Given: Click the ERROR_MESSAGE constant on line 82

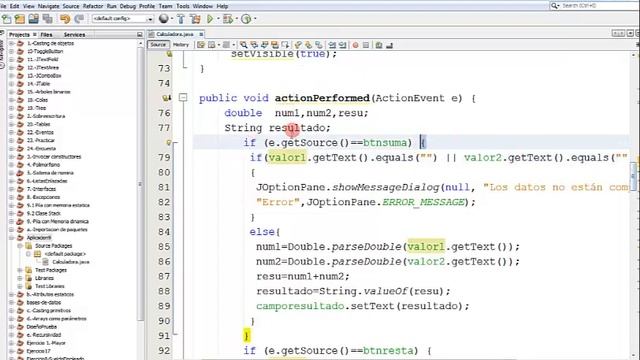Looking at the screenshot, I should (x=423, y=202).
